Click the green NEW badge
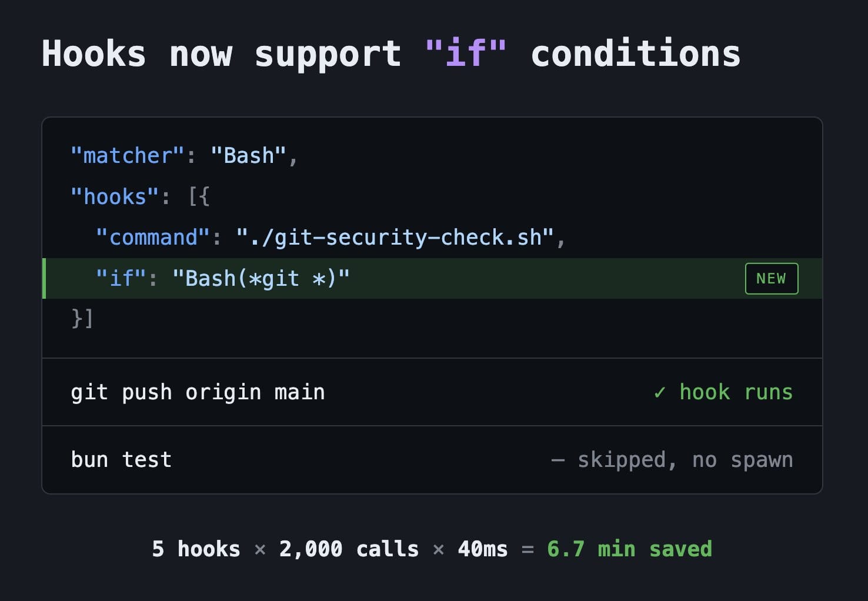The height and width of the screenshot is (601, 868). [x=771, y=279]
